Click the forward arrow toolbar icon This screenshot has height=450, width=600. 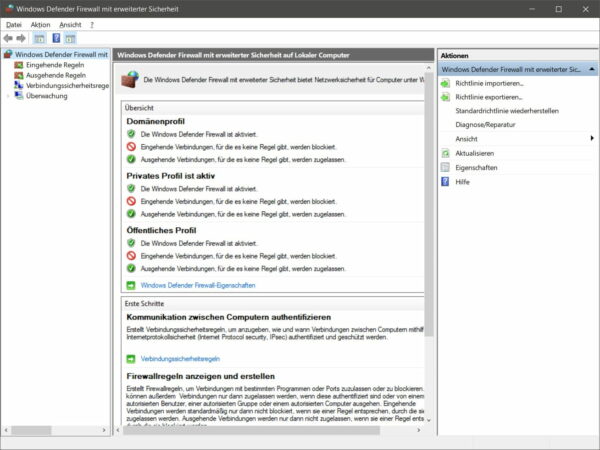pos(21,37)
